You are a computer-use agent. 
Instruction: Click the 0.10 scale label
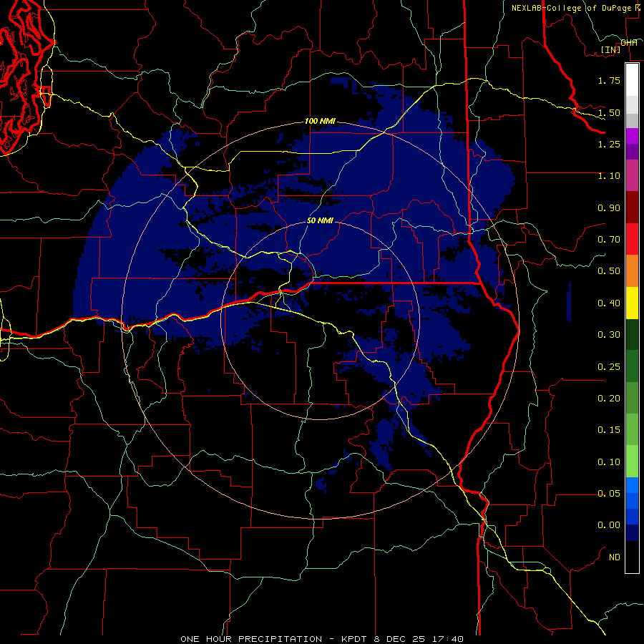609,462
